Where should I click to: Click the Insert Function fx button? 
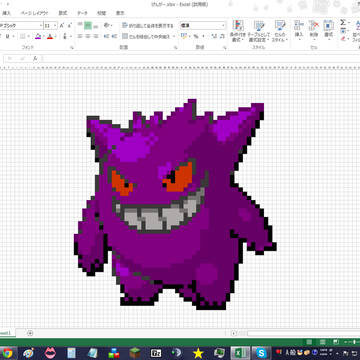pos(35,59)
